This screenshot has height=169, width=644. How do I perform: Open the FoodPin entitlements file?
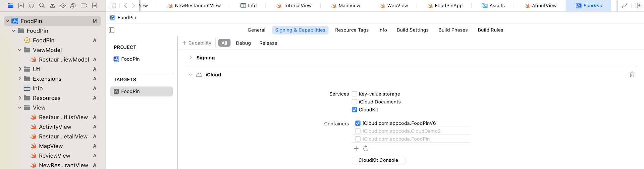click(43, 40)
